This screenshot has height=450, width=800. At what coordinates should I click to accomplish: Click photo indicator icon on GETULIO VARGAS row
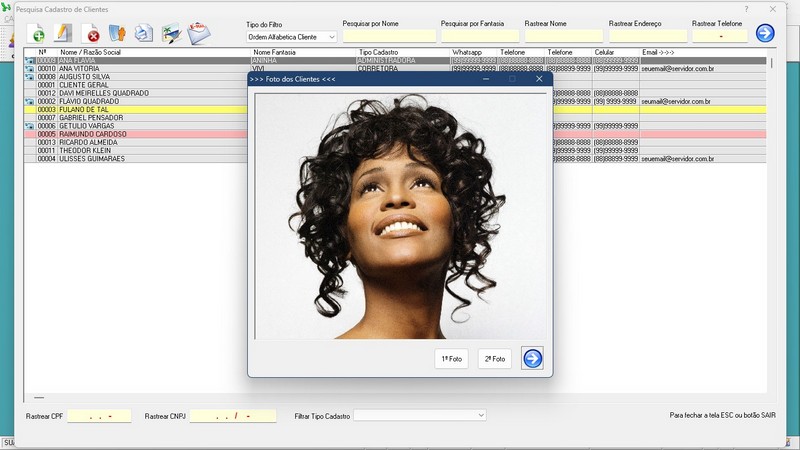30,126
